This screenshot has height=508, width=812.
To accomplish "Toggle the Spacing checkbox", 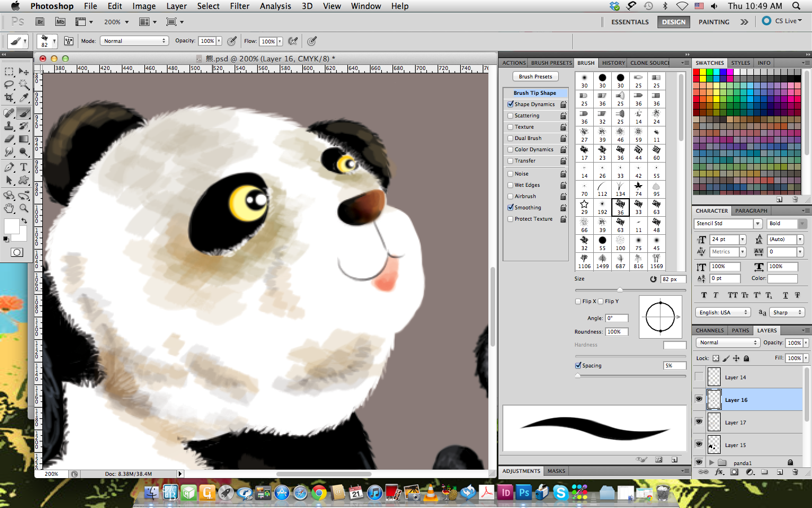I will [578, 366].
